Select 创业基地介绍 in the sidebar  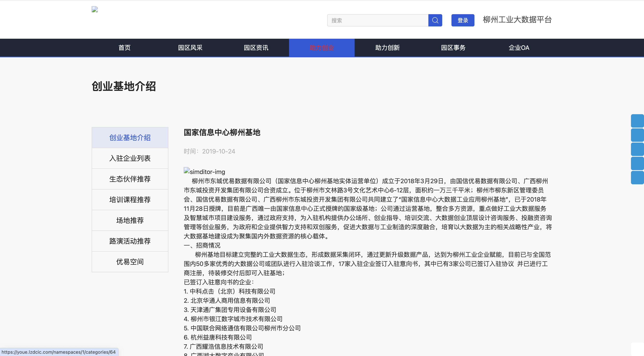(130, 138)
